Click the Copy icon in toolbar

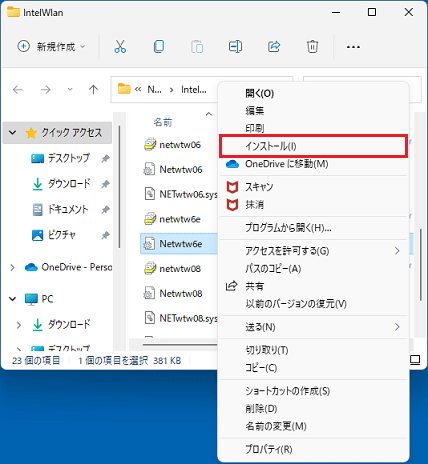point(159,47)
